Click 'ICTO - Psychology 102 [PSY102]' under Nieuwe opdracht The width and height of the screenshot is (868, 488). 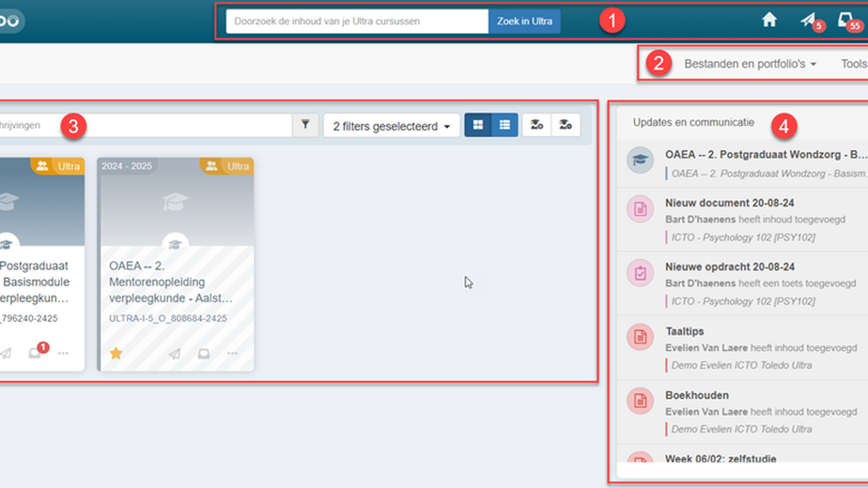coord(743,301)
